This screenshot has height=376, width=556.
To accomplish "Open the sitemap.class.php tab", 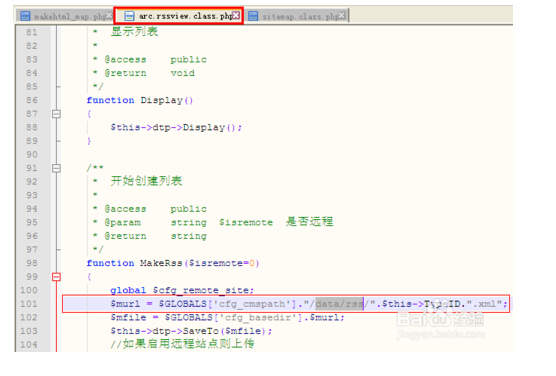I will pos(297,16).
